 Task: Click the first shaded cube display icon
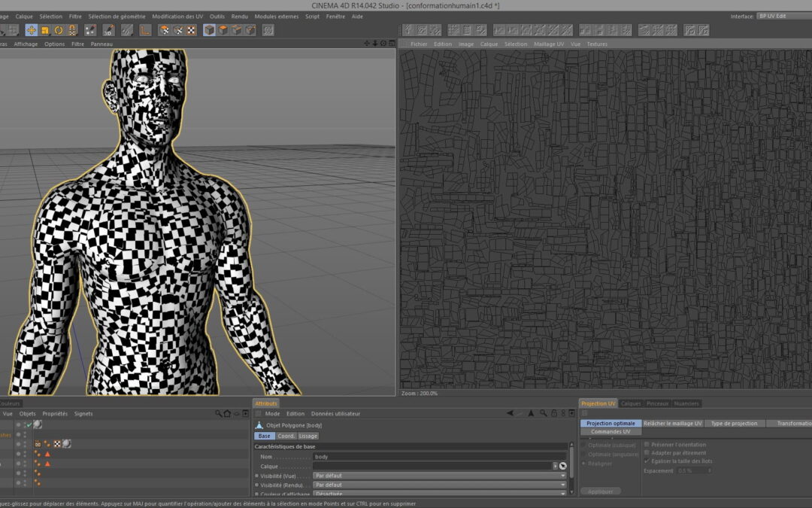pos(210,30)
